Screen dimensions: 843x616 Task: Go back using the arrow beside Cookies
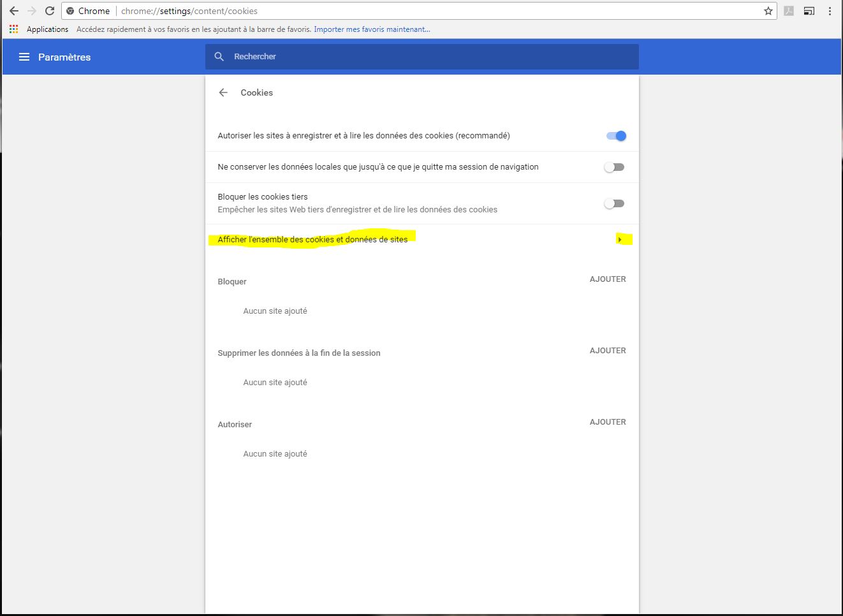(x=223, y=92)
